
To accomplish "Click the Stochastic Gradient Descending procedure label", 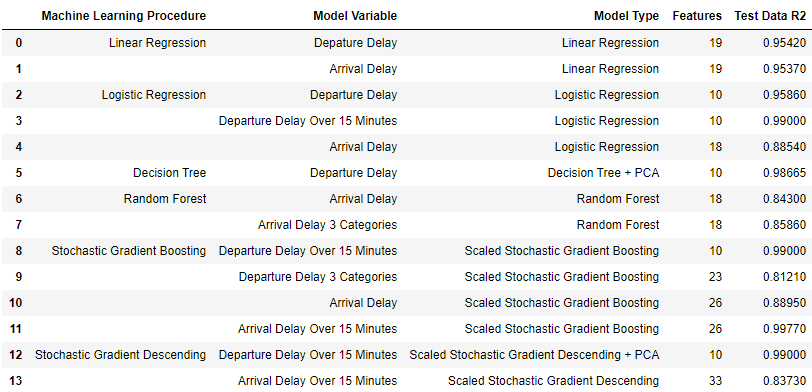I will tap(120, 355).
